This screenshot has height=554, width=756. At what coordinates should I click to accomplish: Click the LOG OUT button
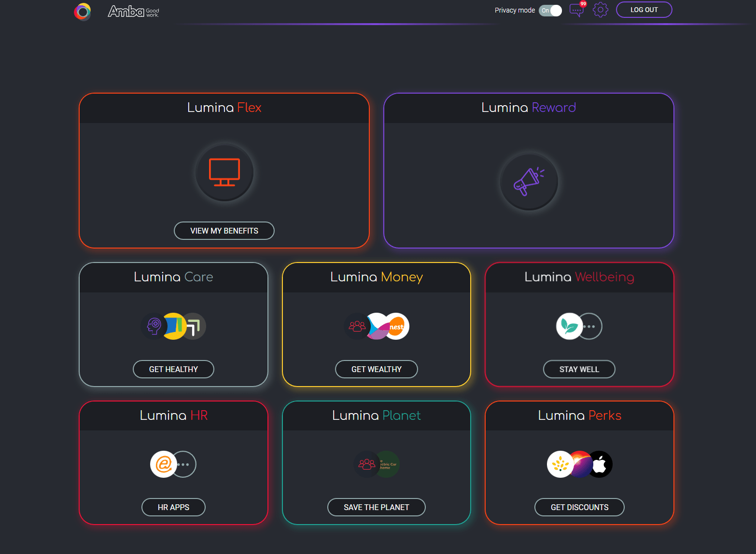(x=644, y=10)
